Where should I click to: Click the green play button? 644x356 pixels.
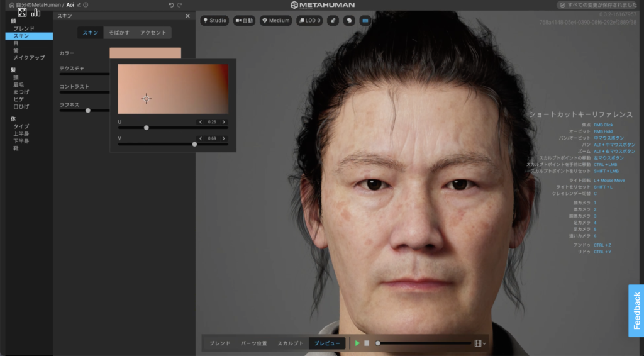tap(357, 343)
